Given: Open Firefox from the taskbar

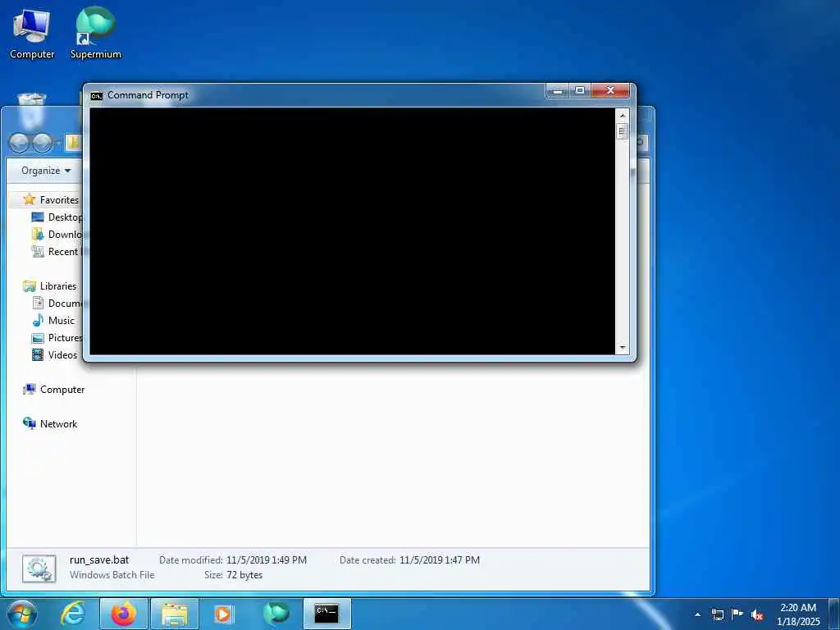Looking at the screenshot, I should [x=123, y=614].
